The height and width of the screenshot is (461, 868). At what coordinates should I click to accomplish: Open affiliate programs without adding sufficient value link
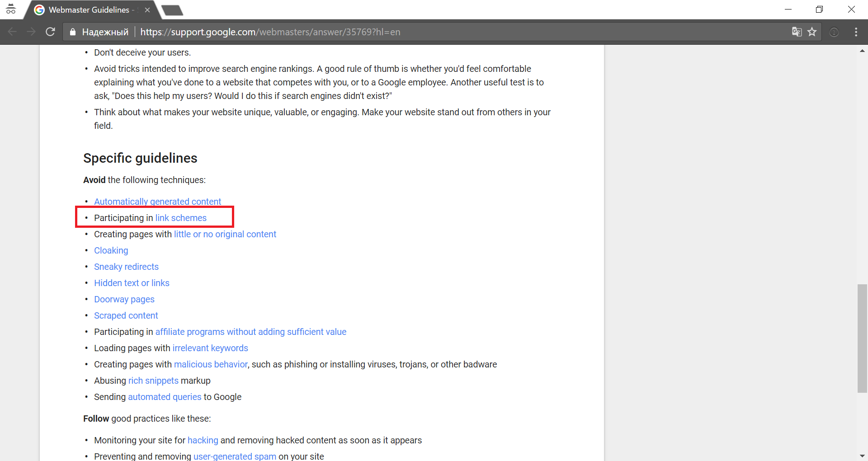(x=251, y=332)
